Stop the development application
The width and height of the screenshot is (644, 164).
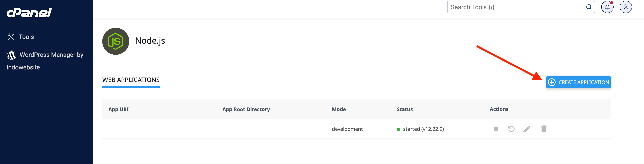point(496,129)
